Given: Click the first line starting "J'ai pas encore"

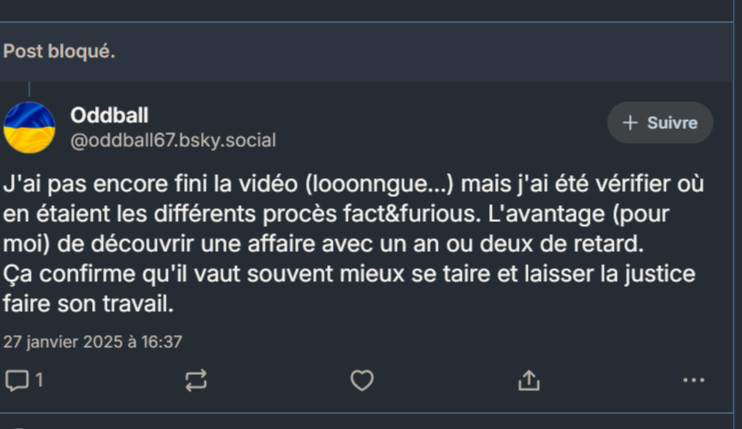Looking at the screenshot, I should click(150, 185).
